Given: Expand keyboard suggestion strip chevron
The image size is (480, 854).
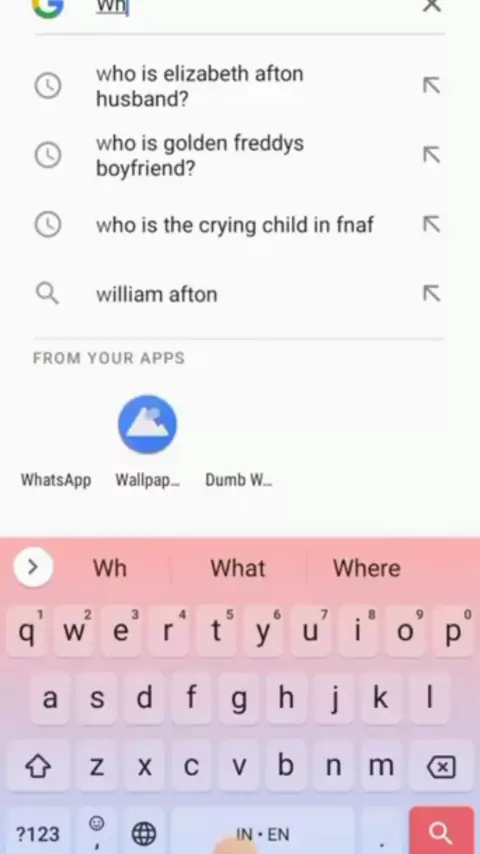Looking at the screenshot, I should coord(33,568).
